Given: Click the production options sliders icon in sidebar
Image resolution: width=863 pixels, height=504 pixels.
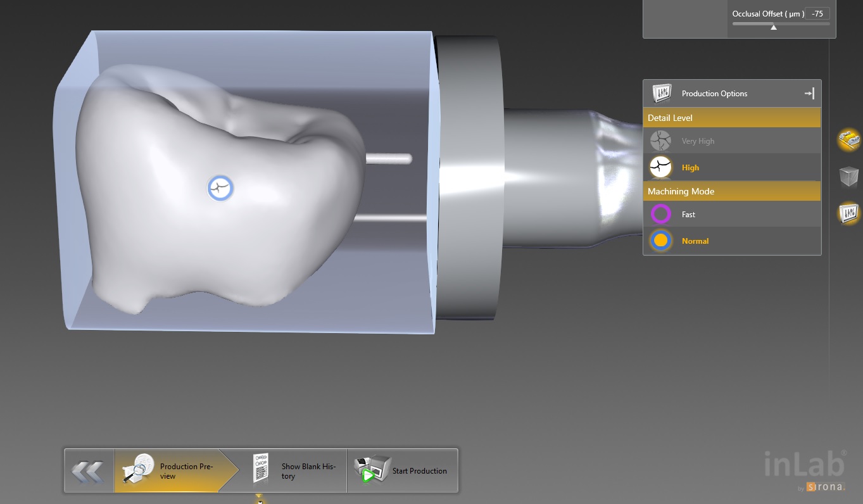Looking at the screenshot, I should [x=848, y=213].
